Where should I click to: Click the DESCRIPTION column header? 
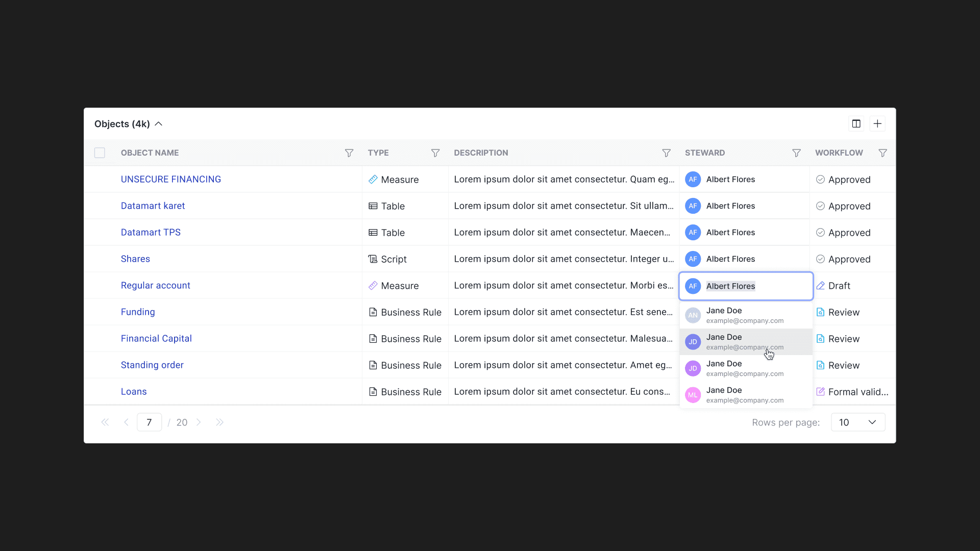(481, 153)
